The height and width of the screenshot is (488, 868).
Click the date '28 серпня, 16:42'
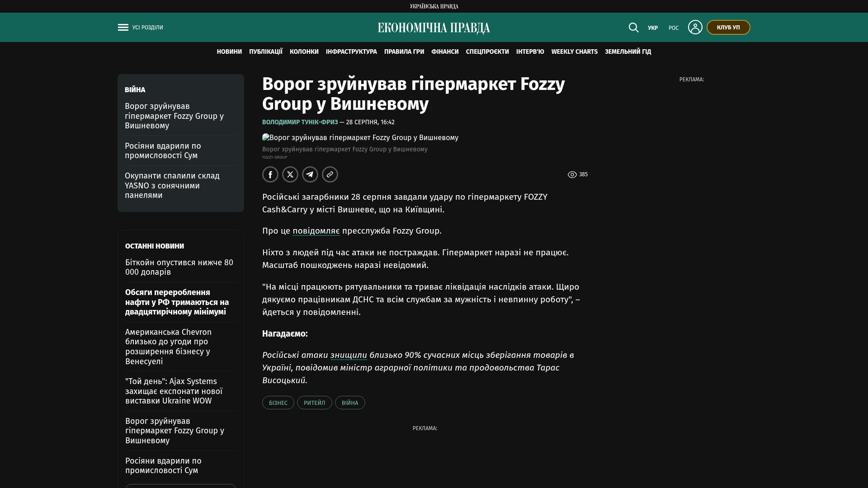[x=370, y=122]
